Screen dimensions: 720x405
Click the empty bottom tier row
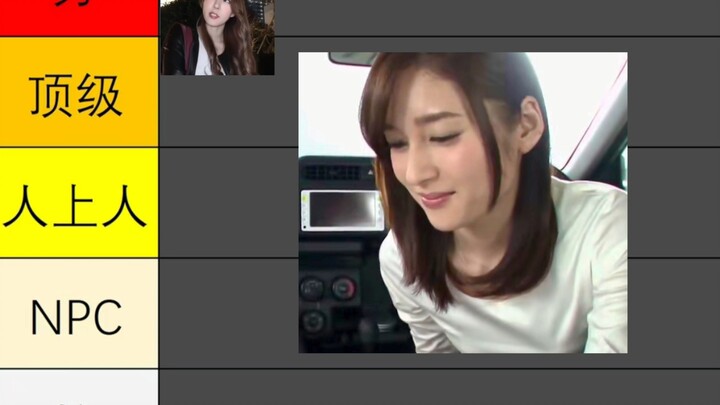(x=438, y=388)
